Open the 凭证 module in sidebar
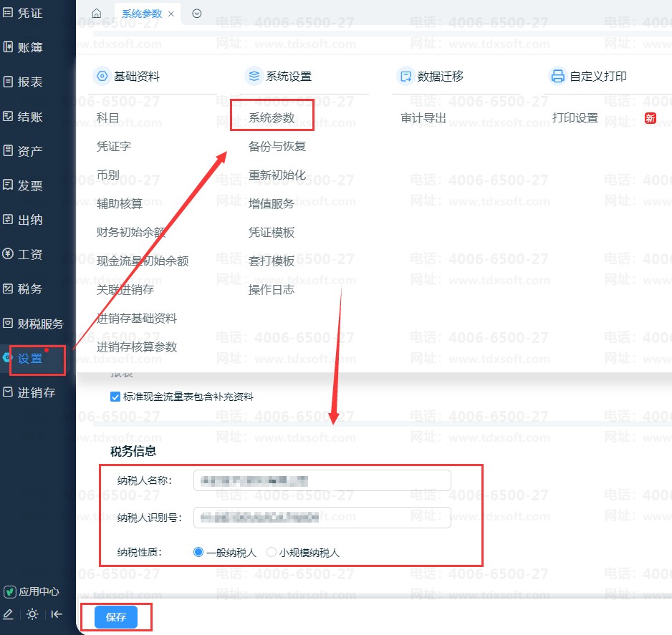 tap(29, 13)
